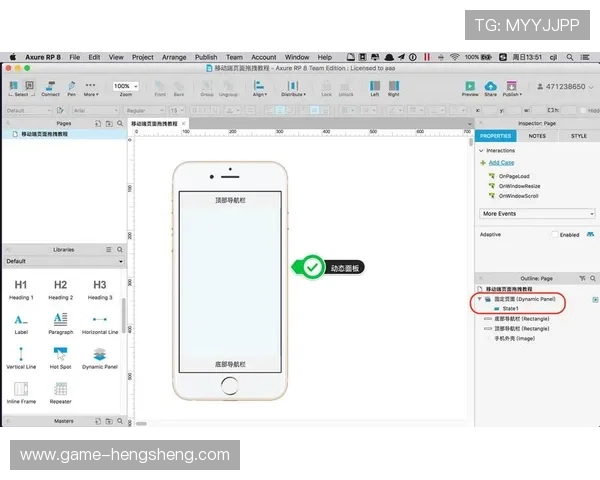Select the Repeater widget
Image resolution: width=600 pixels, height=480 pixels.
point(60,393)
